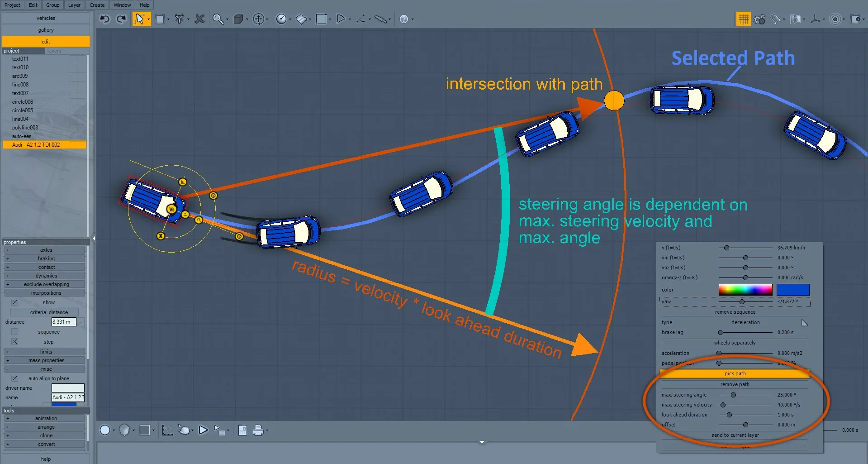Click the help button at bottom

tap(46, 459)
